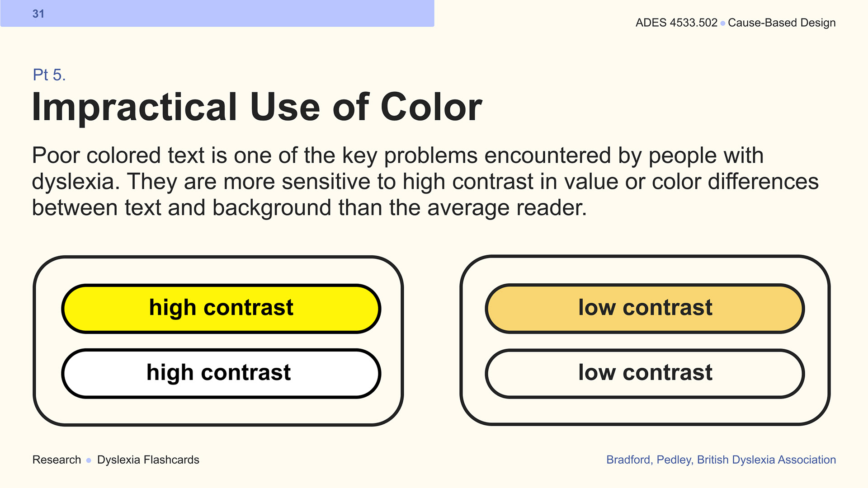This screenshot has width=868, height=488.
Task: Click the white high contrast pill
Action: 221,373
